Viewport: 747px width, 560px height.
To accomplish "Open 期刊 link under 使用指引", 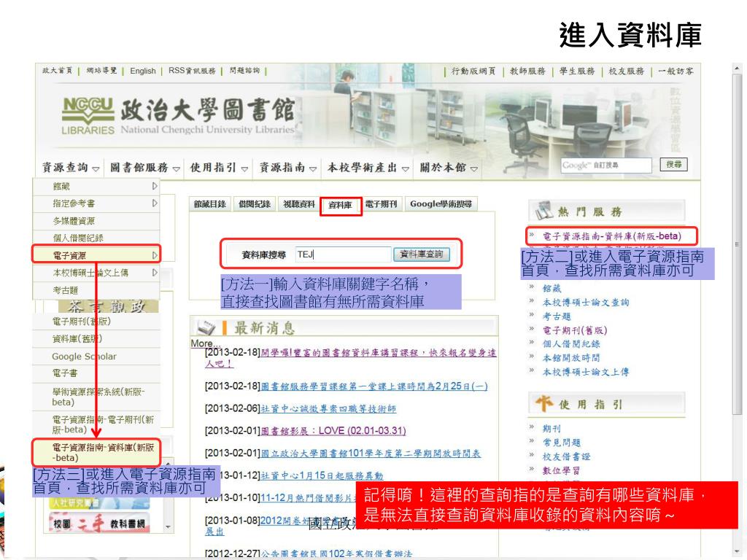I will 551,429.
